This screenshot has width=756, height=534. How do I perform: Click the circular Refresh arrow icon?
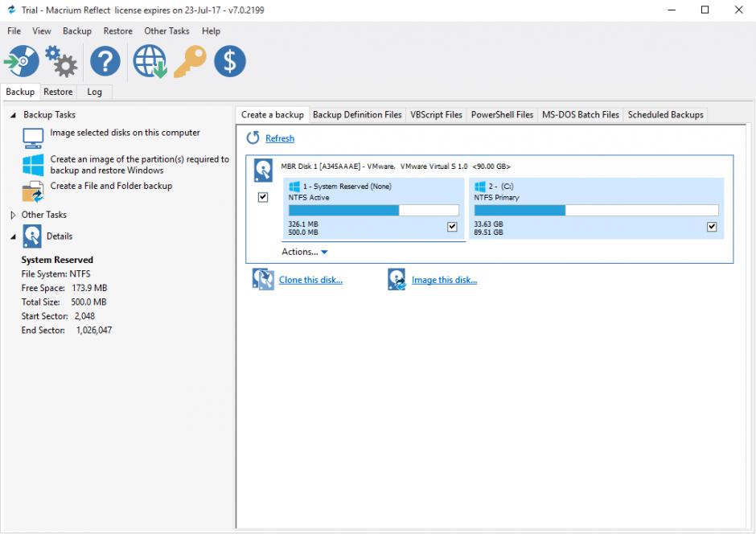click(253, 138)
